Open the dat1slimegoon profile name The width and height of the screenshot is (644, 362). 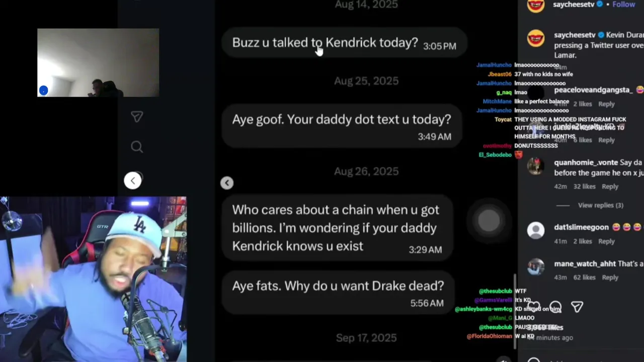pos(581,227)
